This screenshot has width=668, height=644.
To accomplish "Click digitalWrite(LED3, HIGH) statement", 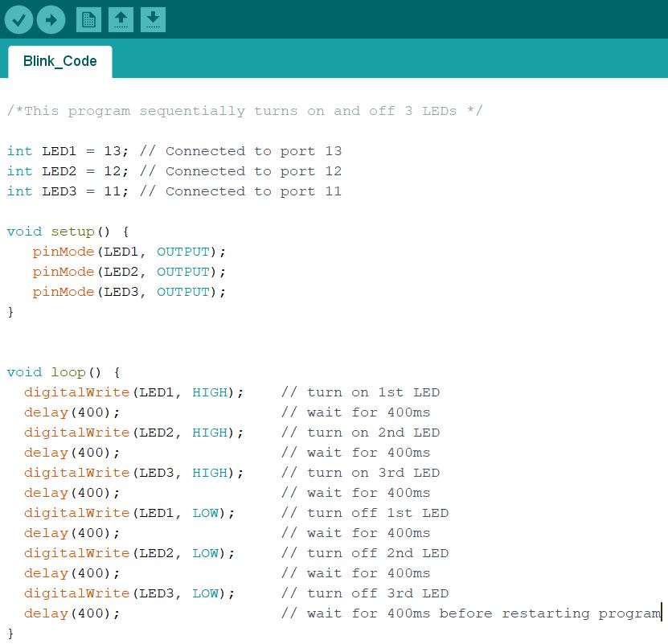I will 133,473.
